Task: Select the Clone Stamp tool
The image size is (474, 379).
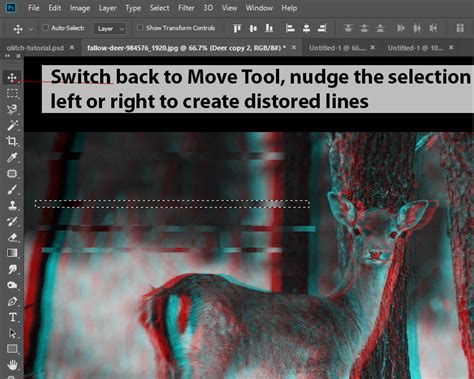Action: tap(12, 205)
